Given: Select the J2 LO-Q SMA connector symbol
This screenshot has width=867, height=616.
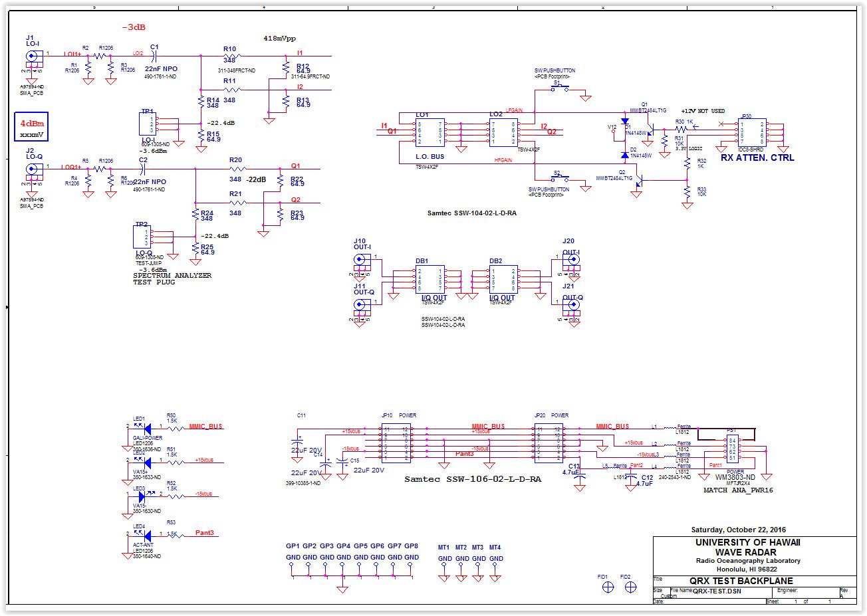Looking at the screenshot, I should coord(31,169).
